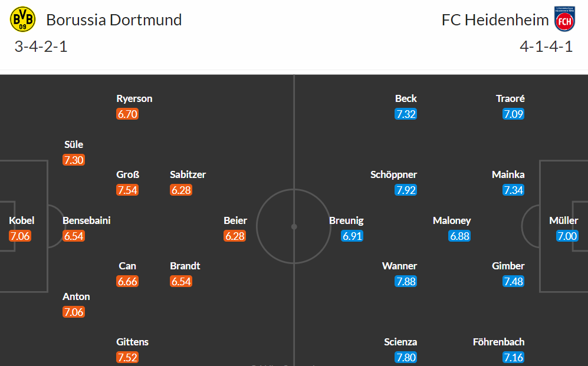
Task: Open Groß's player details
Action: 127,174
